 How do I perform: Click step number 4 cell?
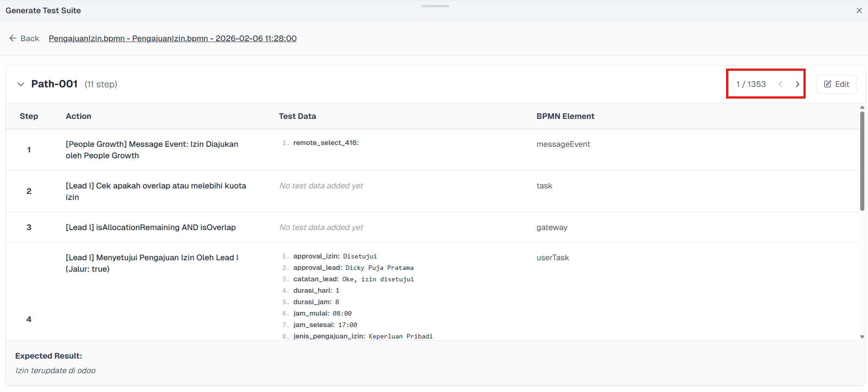29,319
